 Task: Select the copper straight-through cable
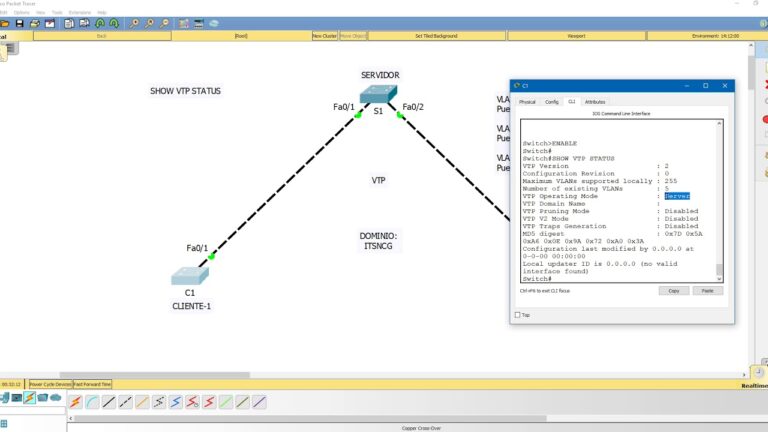[x=109, y=402]
